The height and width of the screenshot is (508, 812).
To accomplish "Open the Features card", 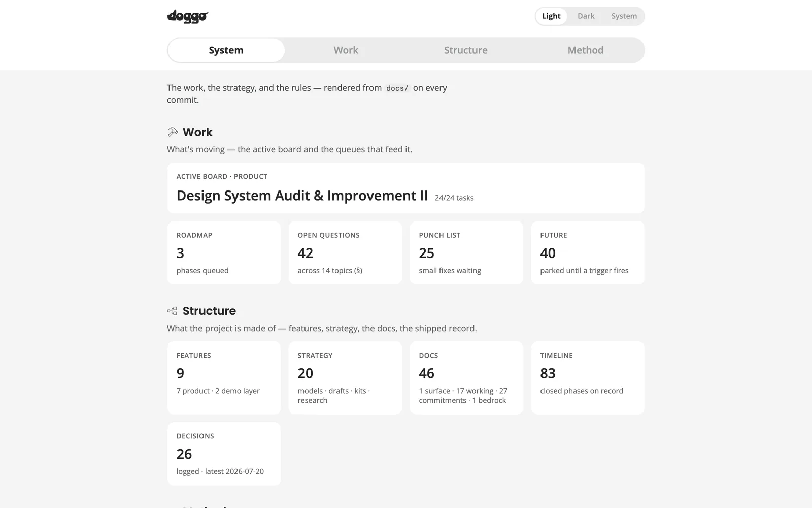I will click(x=224, y=378).
